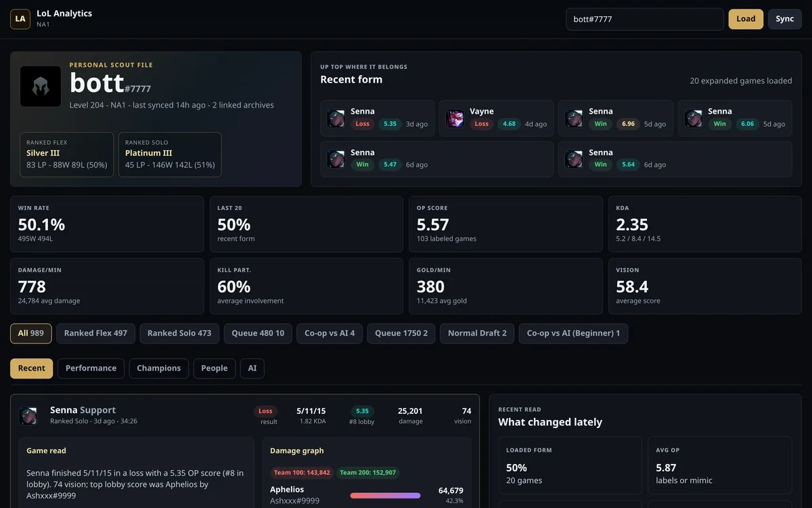
Task: Click the summoner search input field
Action: pyautogui.click(x=645, y=19)
